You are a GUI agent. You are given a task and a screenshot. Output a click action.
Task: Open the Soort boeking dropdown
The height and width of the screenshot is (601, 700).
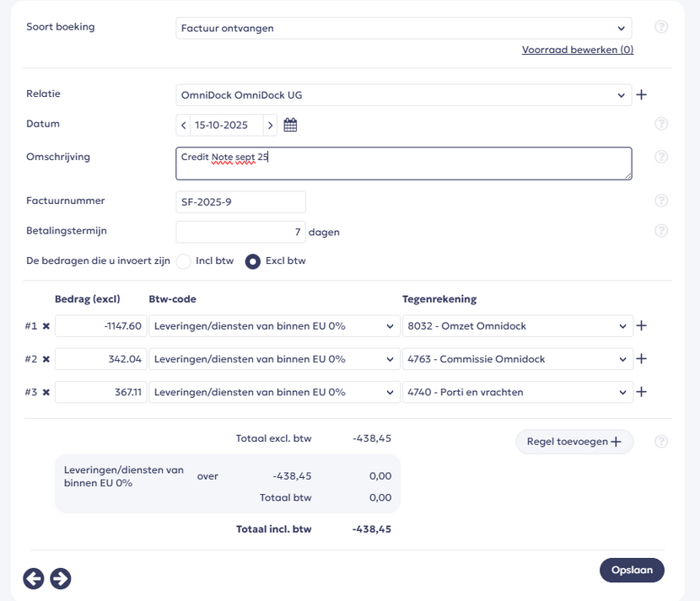tap(404, 28)
